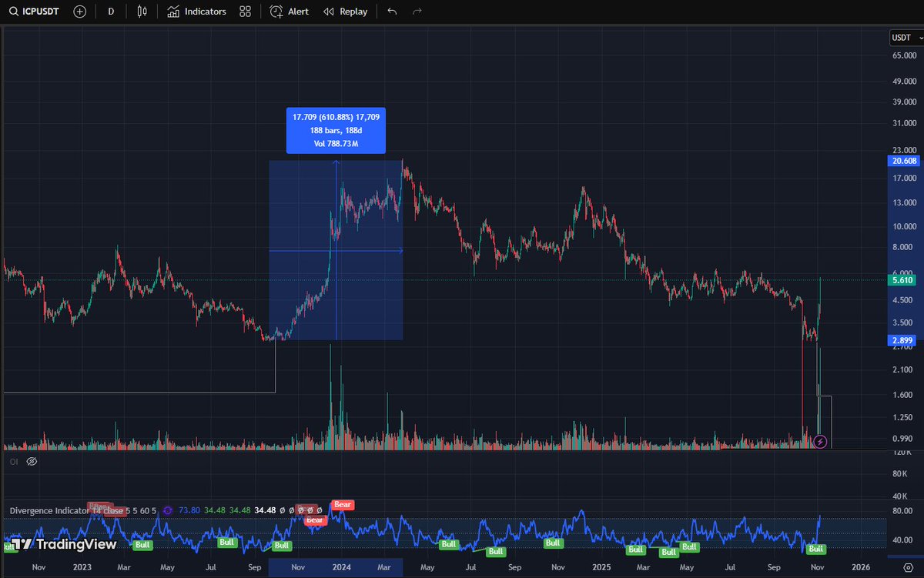Click the Undo arrow button
Viewport: 924px width, 578px height.
[391, 12]
